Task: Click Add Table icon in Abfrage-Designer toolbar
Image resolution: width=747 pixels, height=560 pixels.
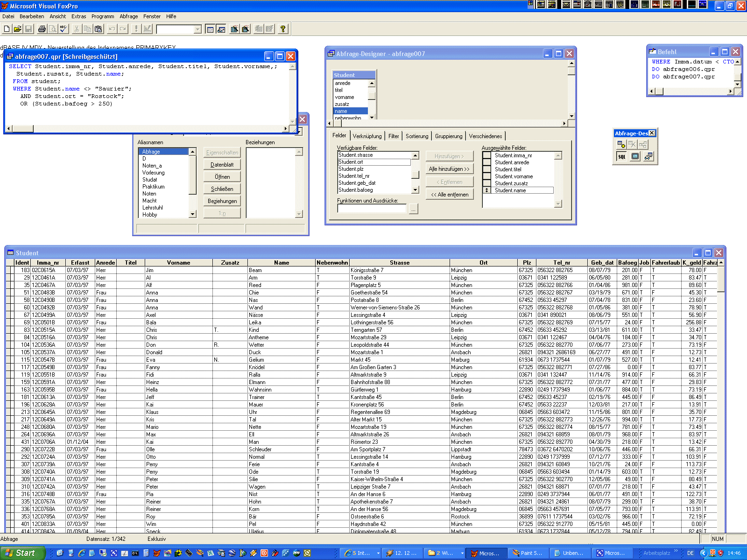Action: [621, 144]
